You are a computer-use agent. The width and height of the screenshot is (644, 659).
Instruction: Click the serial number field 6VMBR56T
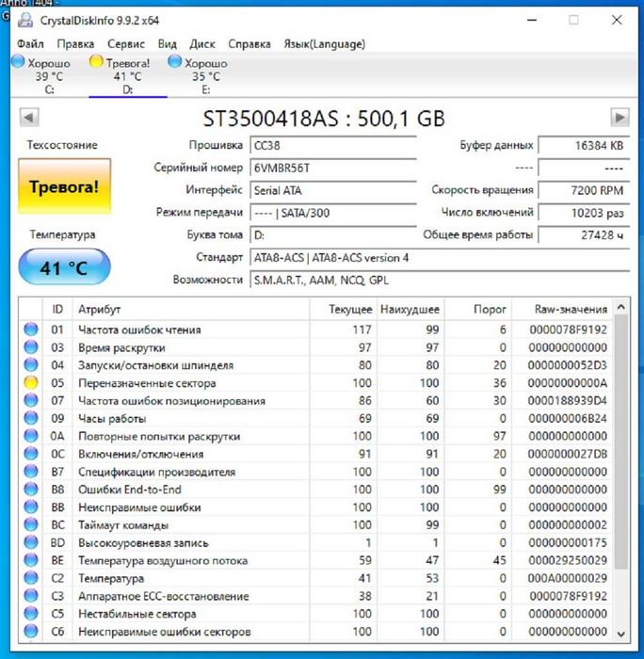333,168
